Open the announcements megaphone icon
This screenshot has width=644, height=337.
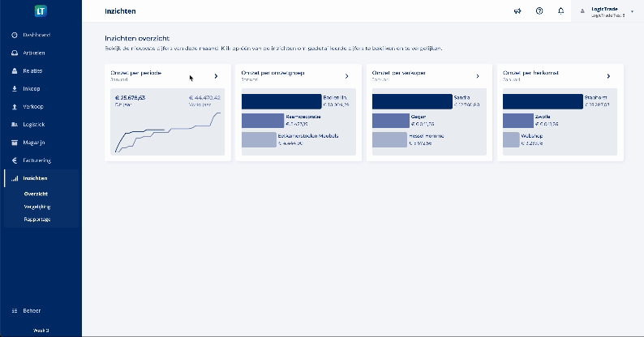pyautogui.click(x=517, y=11)
